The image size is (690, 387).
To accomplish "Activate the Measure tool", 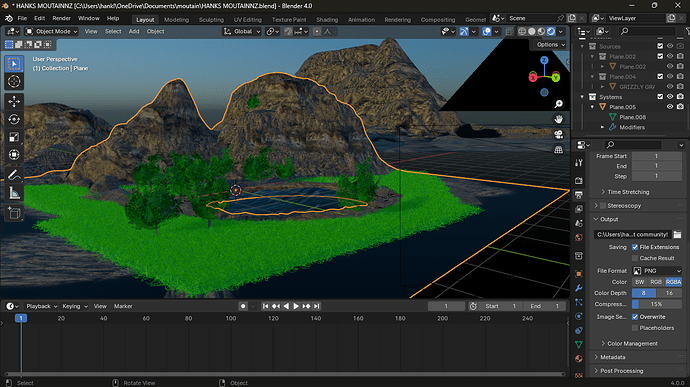I will pos(14,193).
